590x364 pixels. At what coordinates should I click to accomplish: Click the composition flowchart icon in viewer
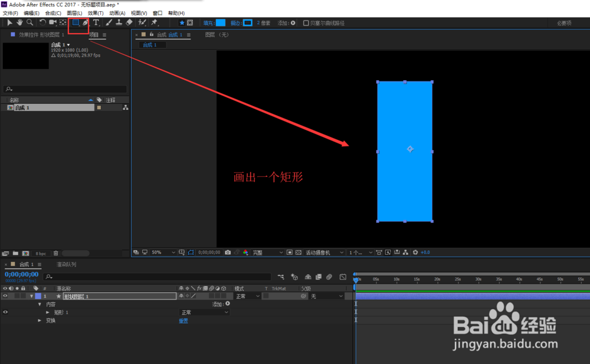[405, 252]
